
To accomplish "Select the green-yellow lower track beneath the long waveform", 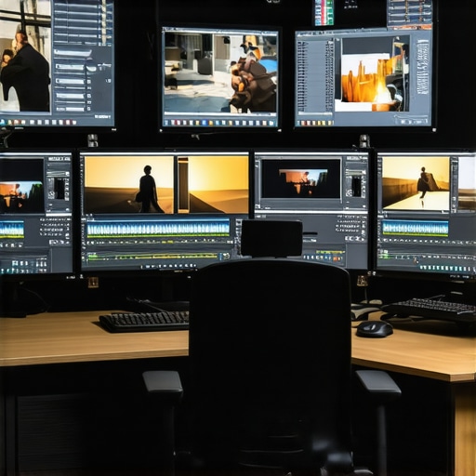I will [x=152, y=256].
